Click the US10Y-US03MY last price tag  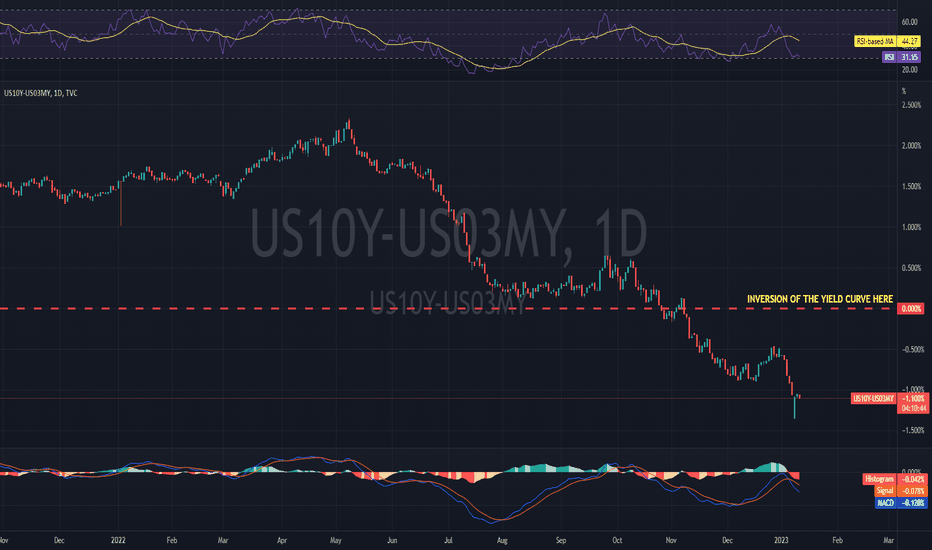click(873, 398)
